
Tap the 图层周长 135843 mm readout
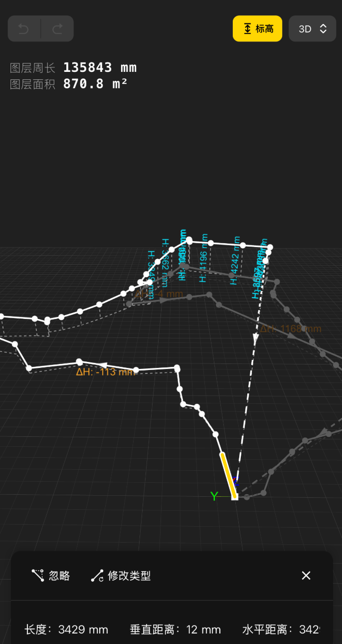coord(73,67)
